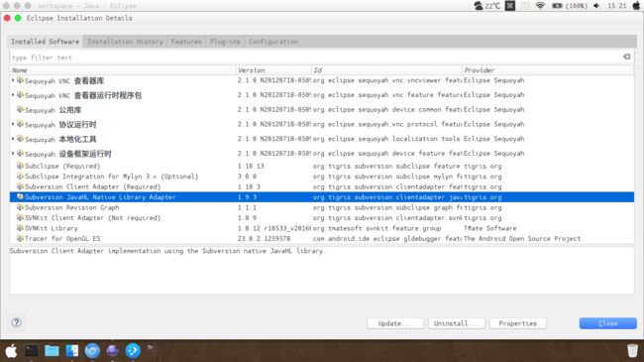Select SVNKit Client Adapter (Not required) row
Image resolution: width=644 pixels, height=362 pixels.
[322, 217]
